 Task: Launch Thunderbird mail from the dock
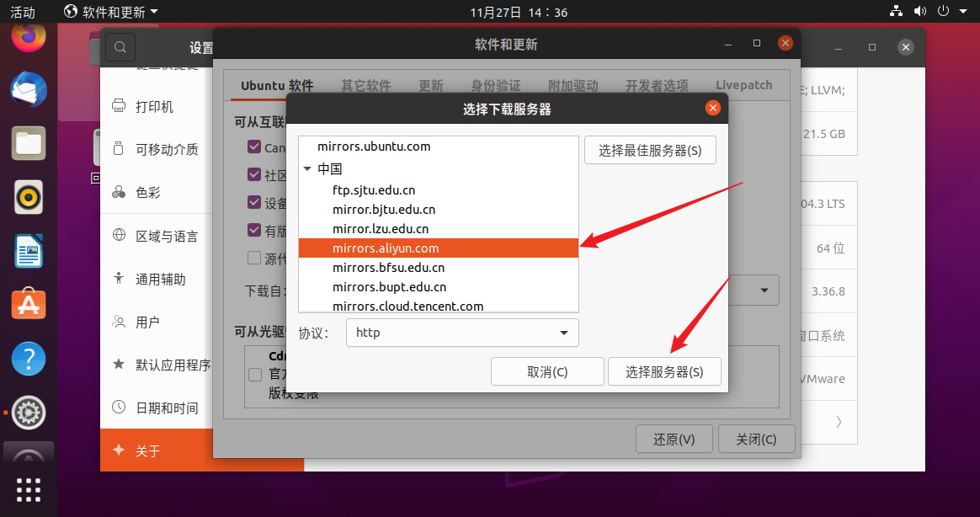click(29, 89)
